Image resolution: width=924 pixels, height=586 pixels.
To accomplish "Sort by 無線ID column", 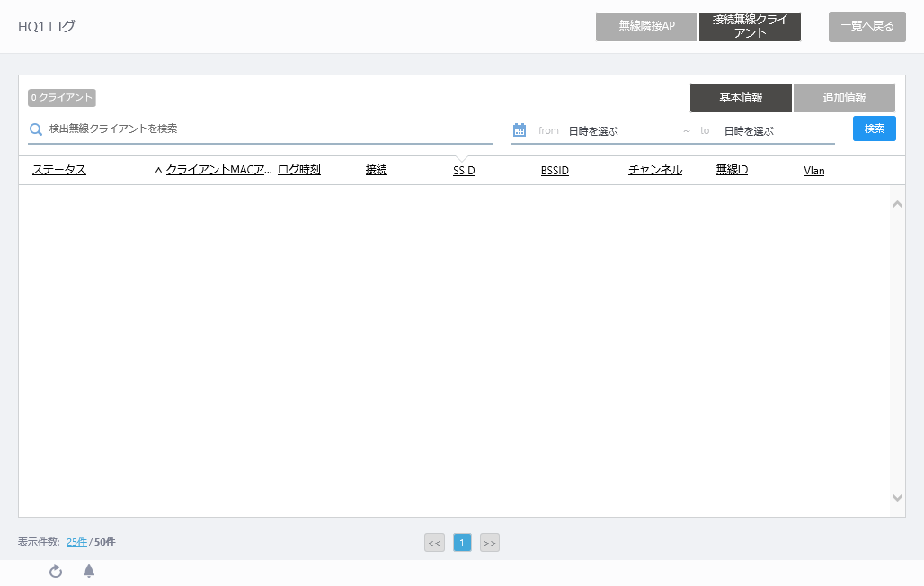I will pos(732,170).
